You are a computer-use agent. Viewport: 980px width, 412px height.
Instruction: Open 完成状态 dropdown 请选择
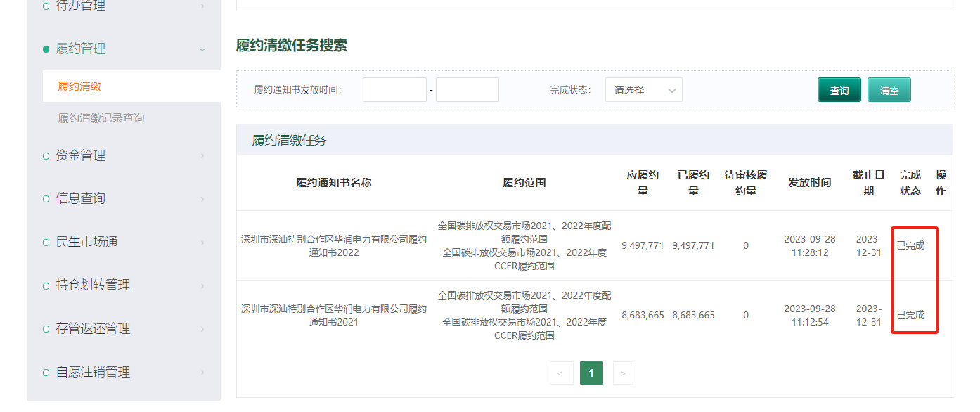(644, 90)
